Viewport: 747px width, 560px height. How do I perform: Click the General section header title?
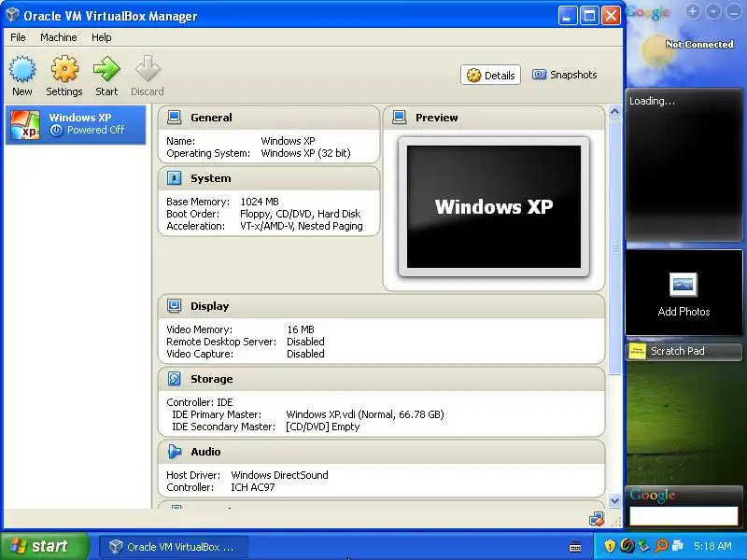[x=211, y=118]
